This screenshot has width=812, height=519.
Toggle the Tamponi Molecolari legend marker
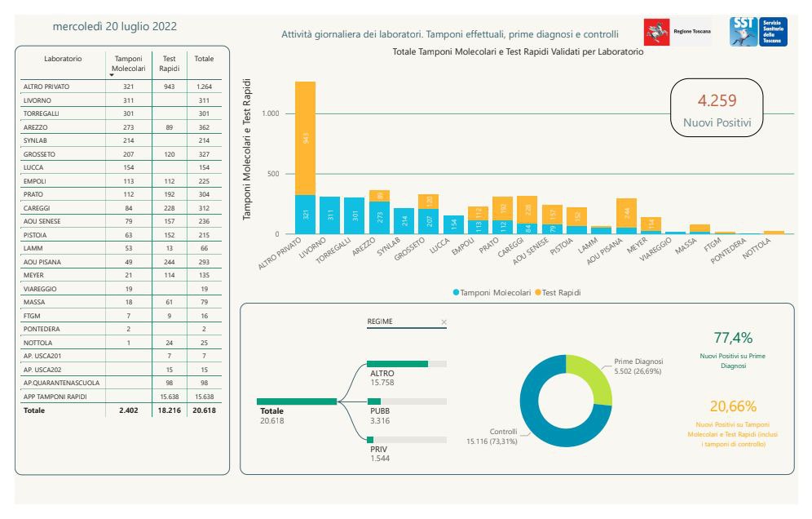(457, 292)
